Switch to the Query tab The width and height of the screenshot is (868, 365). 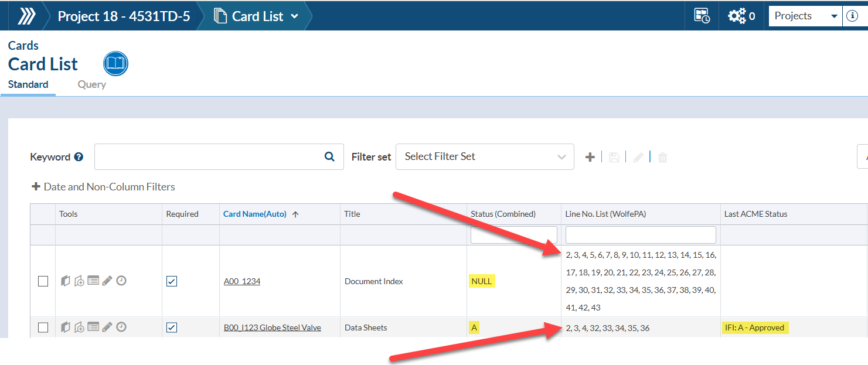coord(92,84)
